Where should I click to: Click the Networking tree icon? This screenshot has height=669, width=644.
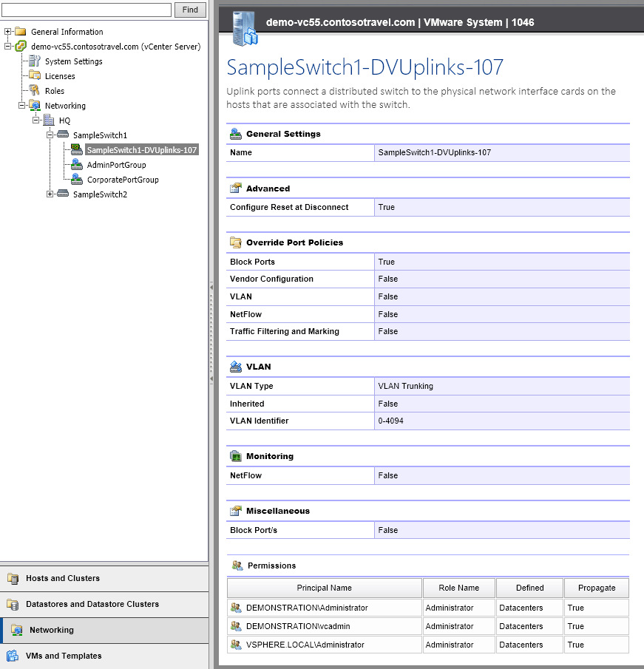pyautogui.click(x=35, y=105)
